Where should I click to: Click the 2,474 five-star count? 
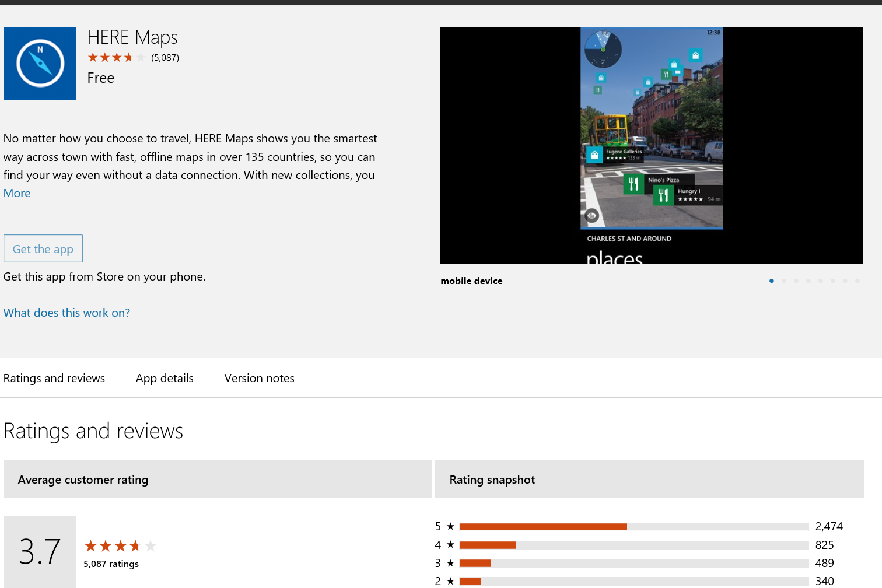(829, 527)
